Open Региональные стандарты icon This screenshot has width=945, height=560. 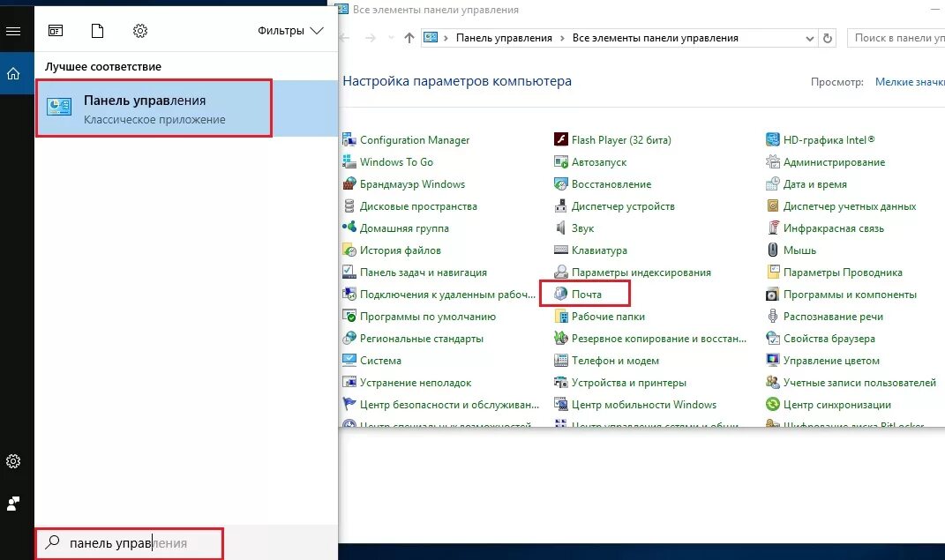(x=349, y=339)
